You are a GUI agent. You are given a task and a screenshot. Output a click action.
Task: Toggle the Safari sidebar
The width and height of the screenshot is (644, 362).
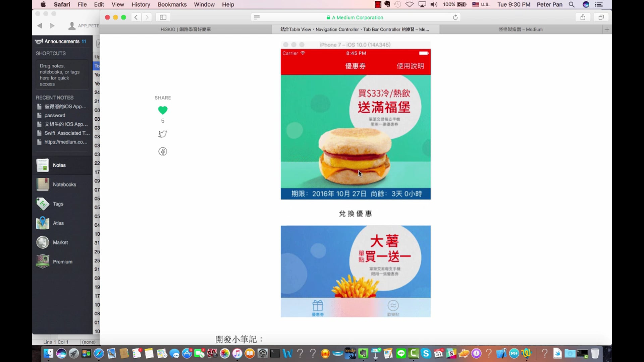point(163,17)
